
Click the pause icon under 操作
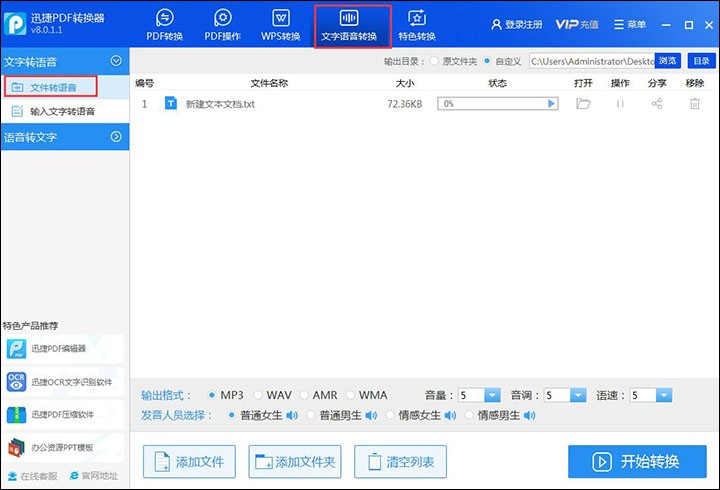tap(620, 104)
